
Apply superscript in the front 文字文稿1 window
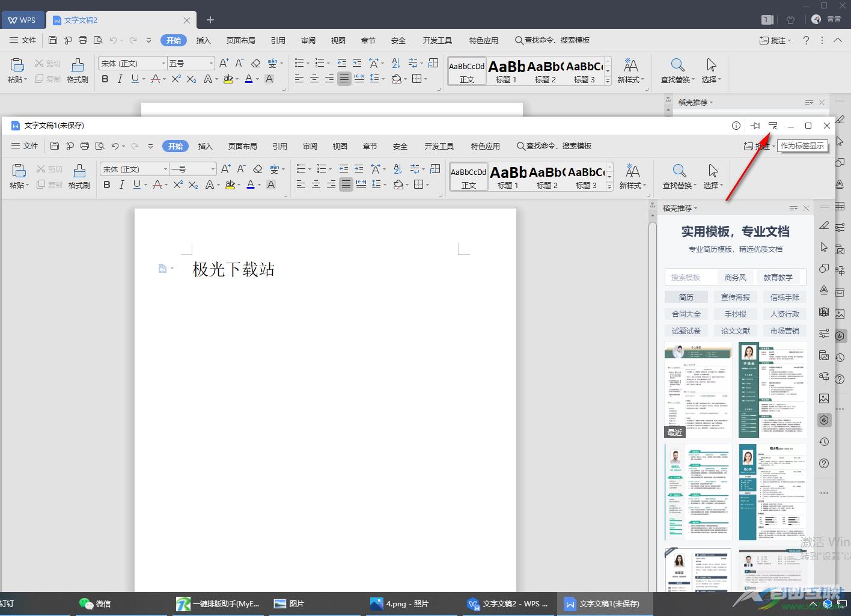(x=177, y=185)
